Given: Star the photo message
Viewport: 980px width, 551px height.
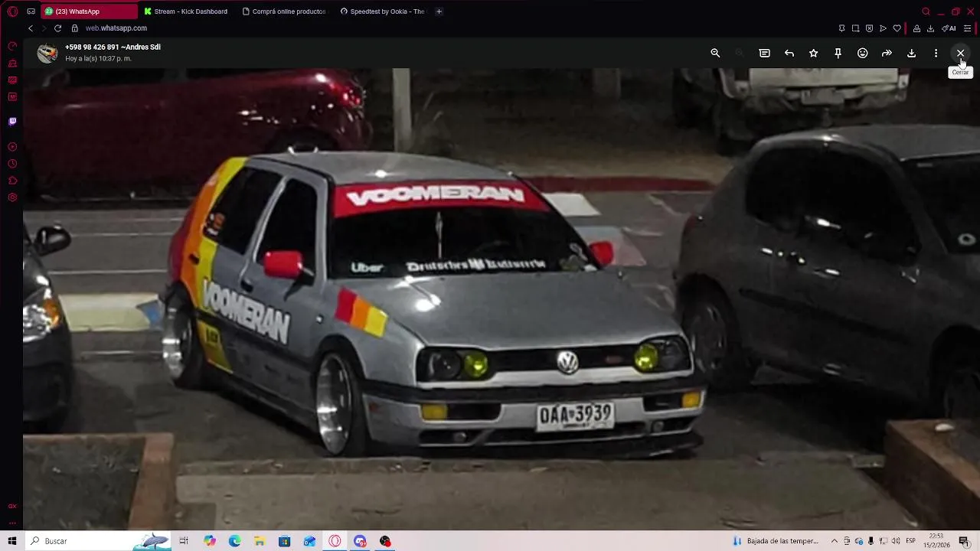Looking at the screenshot, I should [813, 53].
